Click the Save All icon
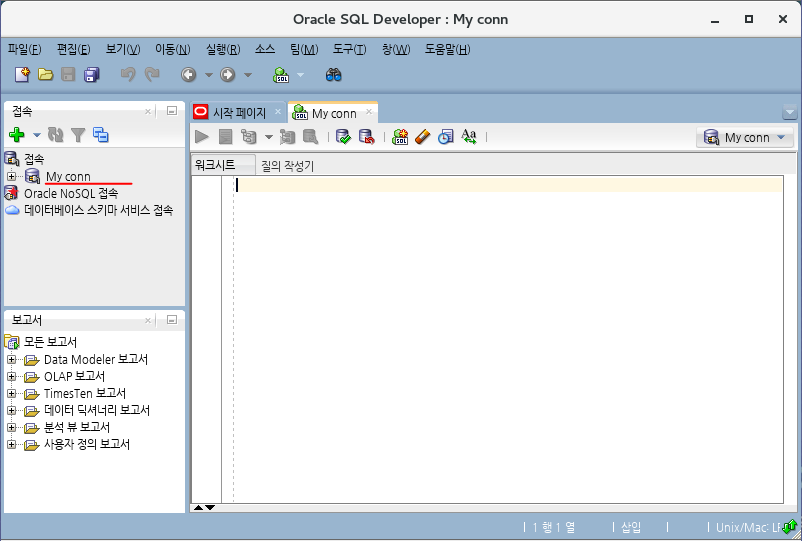802x541 pixels. (x=92, y=75)
